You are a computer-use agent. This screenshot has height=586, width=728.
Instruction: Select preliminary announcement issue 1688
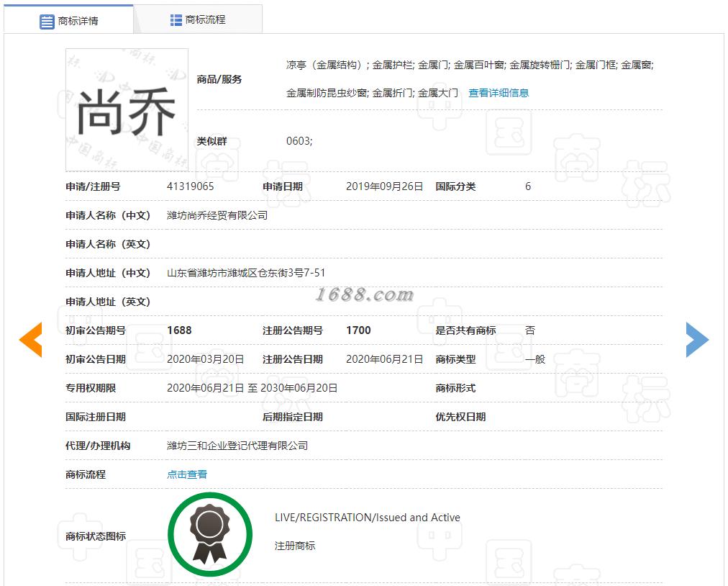point(179,330)
